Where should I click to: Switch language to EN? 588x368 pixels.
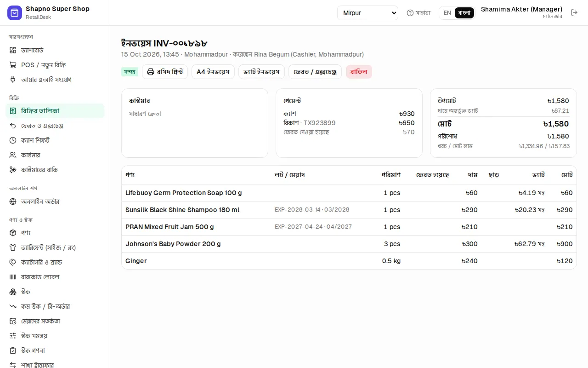pyautogui.click(x=447, y=13)
